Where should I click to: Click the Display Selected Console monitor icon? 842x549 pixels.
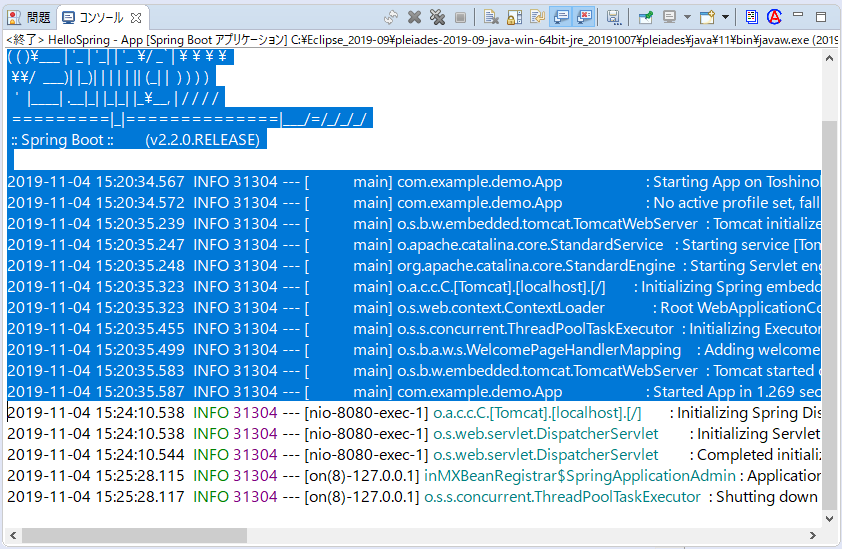click(x=669, y=17)
